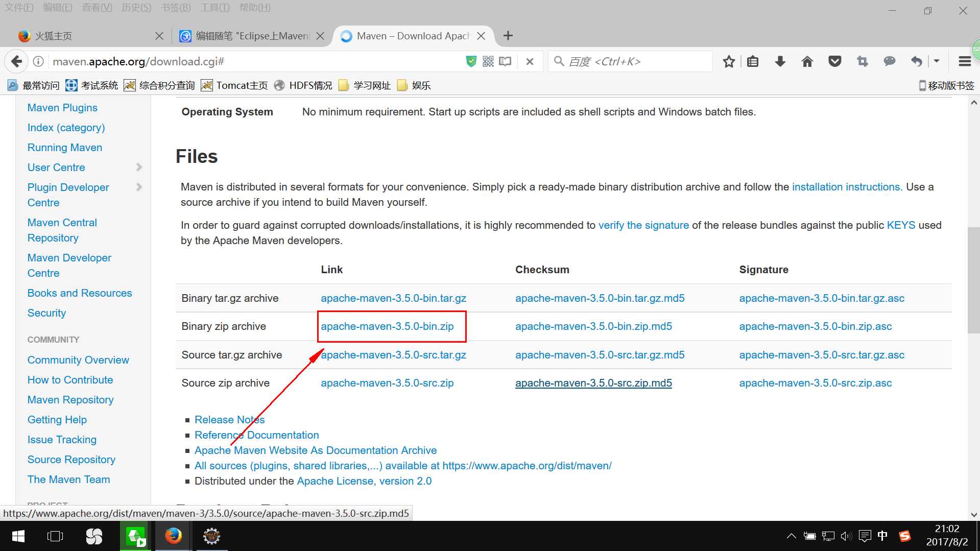Show site information icon in address bar
Screen dimensions: 980x551
click(38, 61)
